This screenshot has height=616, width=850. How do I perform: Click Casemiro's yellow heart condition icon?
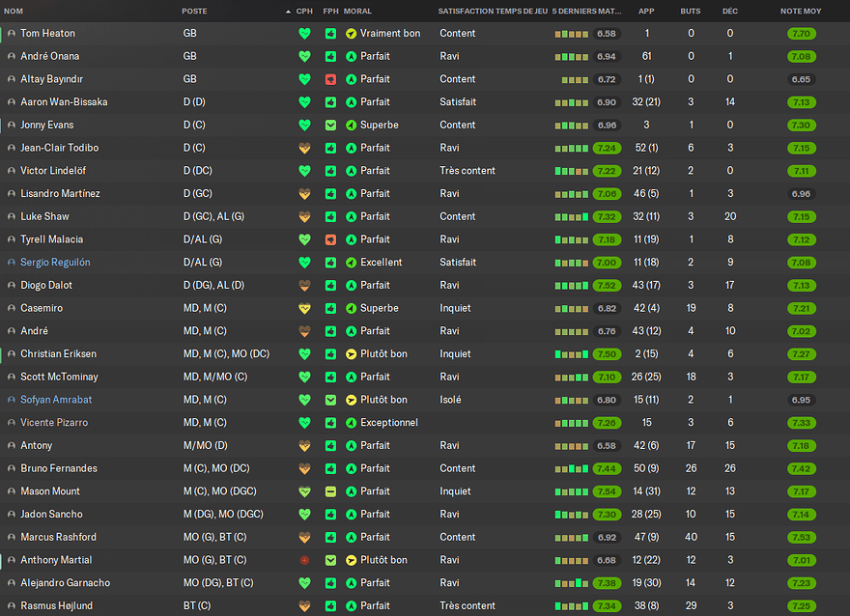(x=304, y=308)
